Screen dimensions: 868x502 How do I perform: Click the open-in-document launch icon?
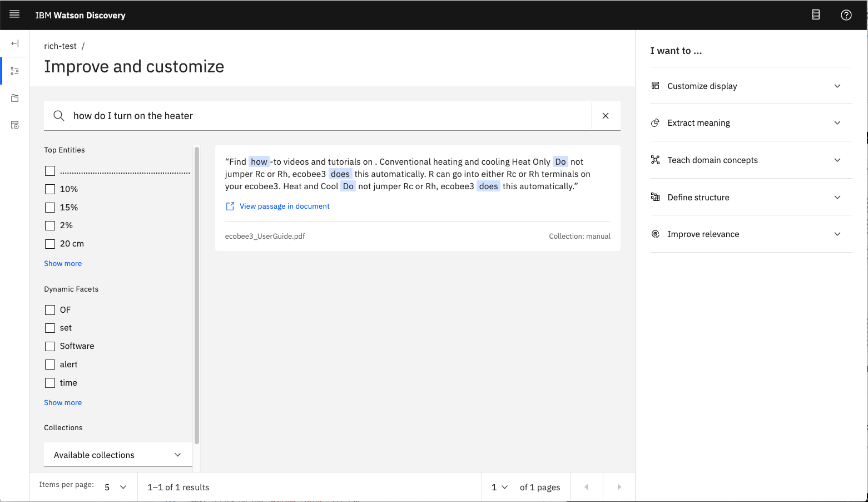pos(230,206)
